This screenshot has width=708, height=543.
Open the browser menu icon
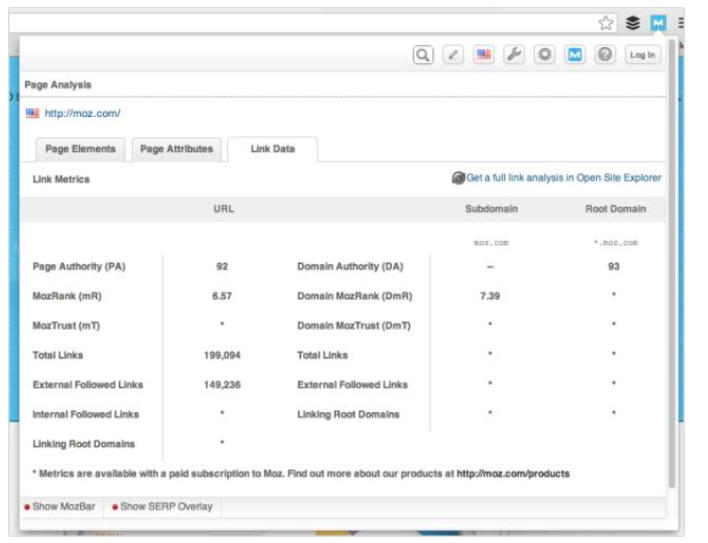681,23
